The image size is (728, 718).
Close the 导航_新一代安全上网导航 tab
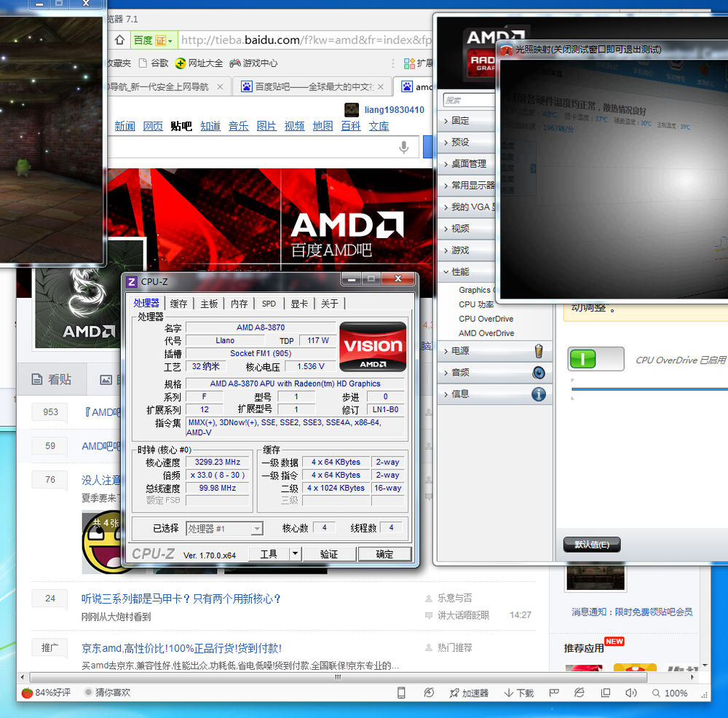click(220, 87)
